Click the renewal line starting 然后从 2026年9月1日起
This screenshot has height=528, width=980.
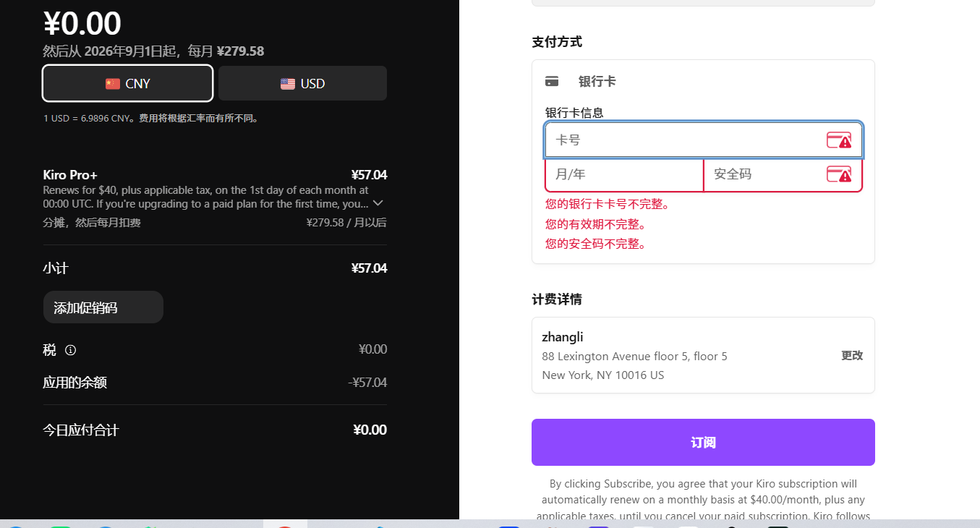click(x=153, y=51)
